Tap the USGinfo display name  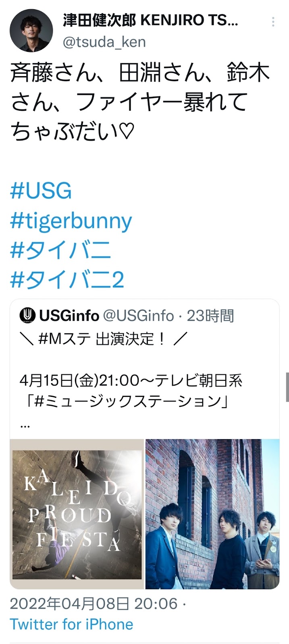pyautogui.click(x=69, y=316)
